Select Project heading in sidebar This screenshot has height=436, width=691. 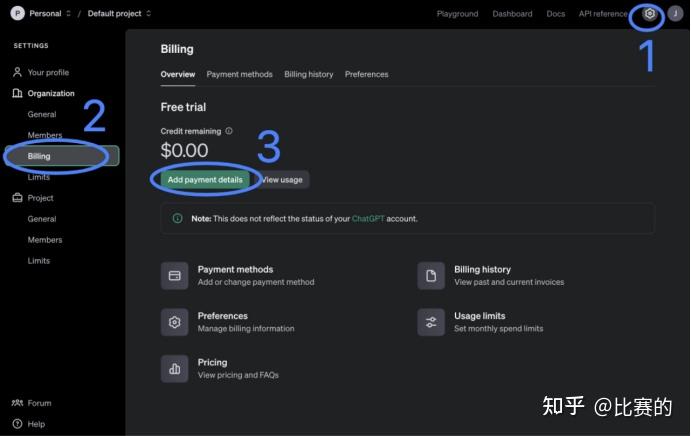pyautogui.click(x=40, y=198)
